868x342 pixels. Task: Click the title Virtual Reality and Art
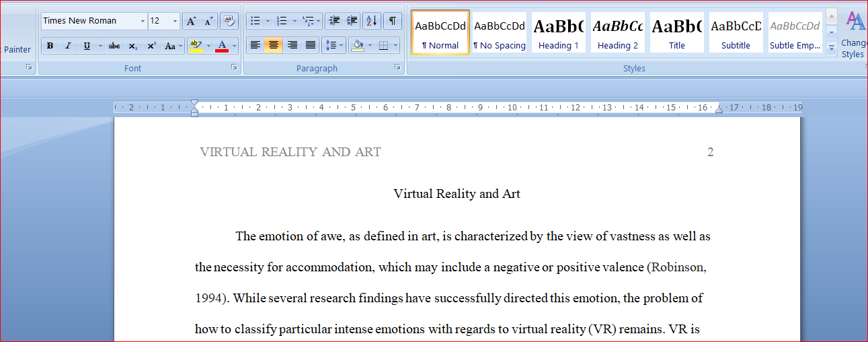coord(457,194)
